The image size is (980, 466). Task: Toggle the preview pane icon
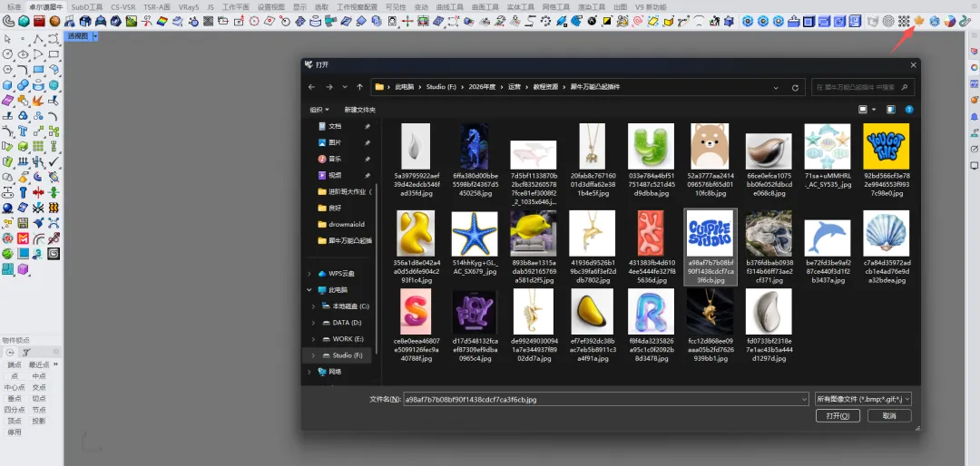891,110
